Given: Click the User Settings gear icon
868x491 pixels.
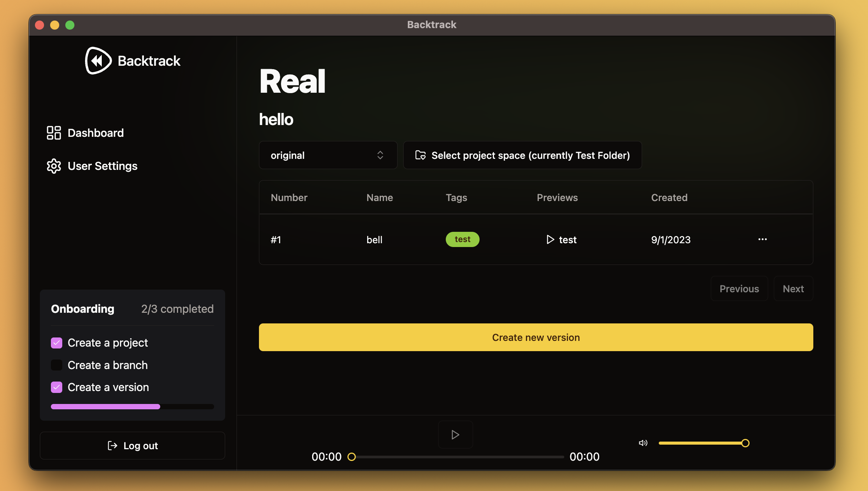Looking at the screenshot, I should pos(53,166).
